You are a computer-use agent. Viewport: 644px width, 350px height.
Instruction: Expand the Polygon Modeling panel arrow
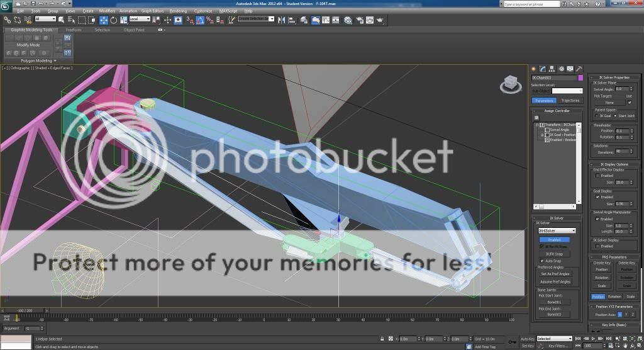pyautogui.click(x=55, y=61)
